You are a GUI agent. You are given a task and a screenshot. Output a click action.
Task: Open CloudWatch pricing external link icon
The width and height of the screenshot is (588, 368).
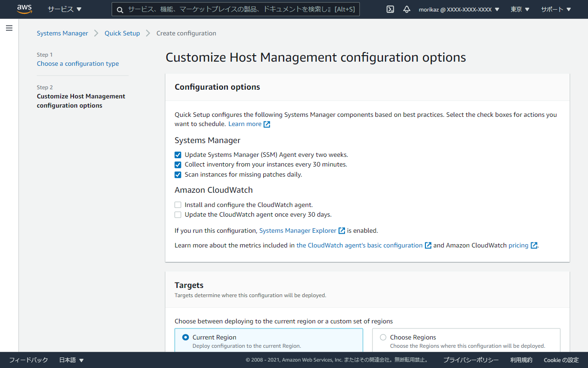pos(533,245)
